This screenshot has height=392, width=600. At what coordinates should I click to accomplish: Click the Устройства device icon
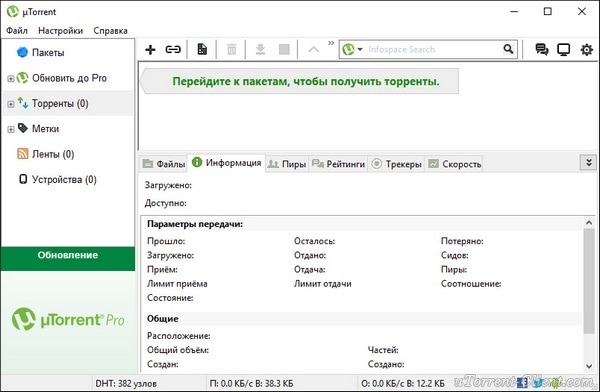[x=23, y=179]
